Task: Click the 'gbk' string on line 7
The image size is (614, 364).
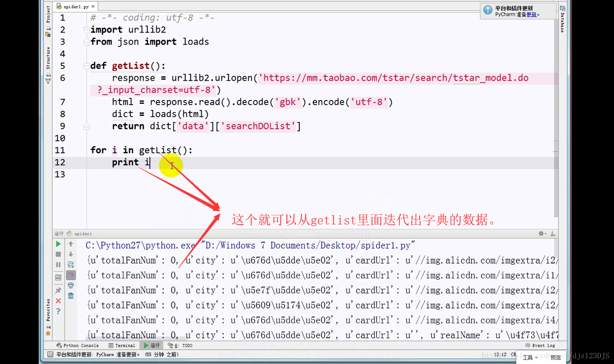Action: coord(288,102)
